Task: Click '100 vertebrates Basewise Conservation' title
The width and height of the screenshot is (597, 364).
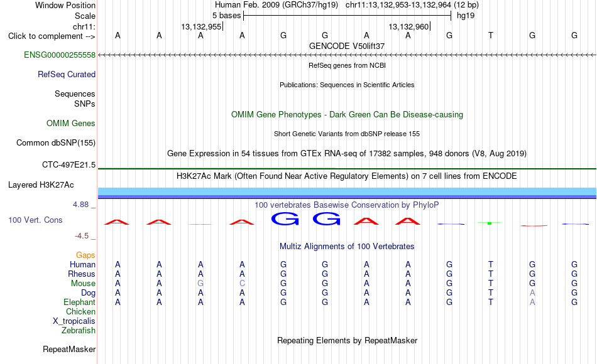Action: point(347,205)
